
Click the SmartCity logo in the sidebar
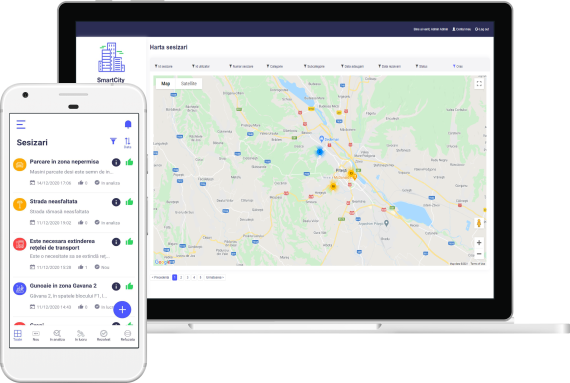coord(111,62)
